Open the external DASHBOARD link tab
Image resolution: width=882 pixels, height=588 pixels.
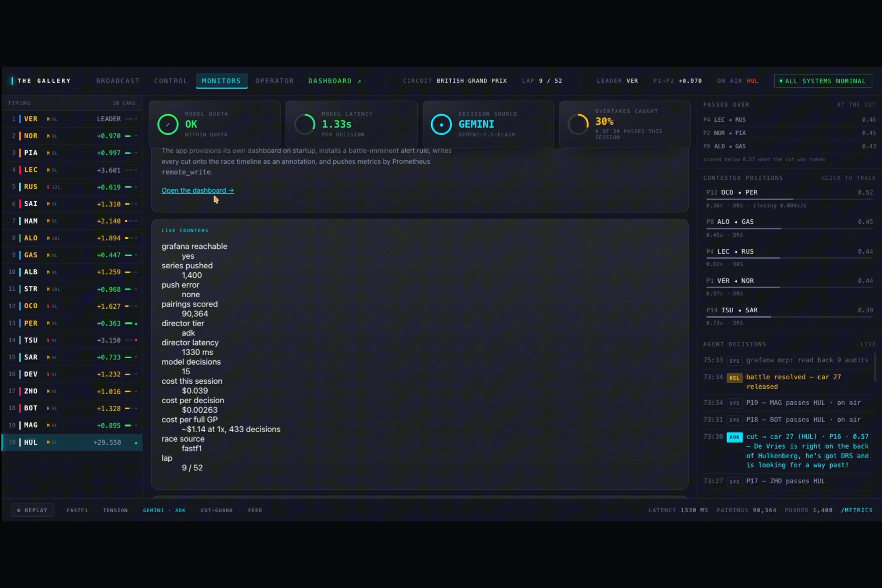(334, 81)
